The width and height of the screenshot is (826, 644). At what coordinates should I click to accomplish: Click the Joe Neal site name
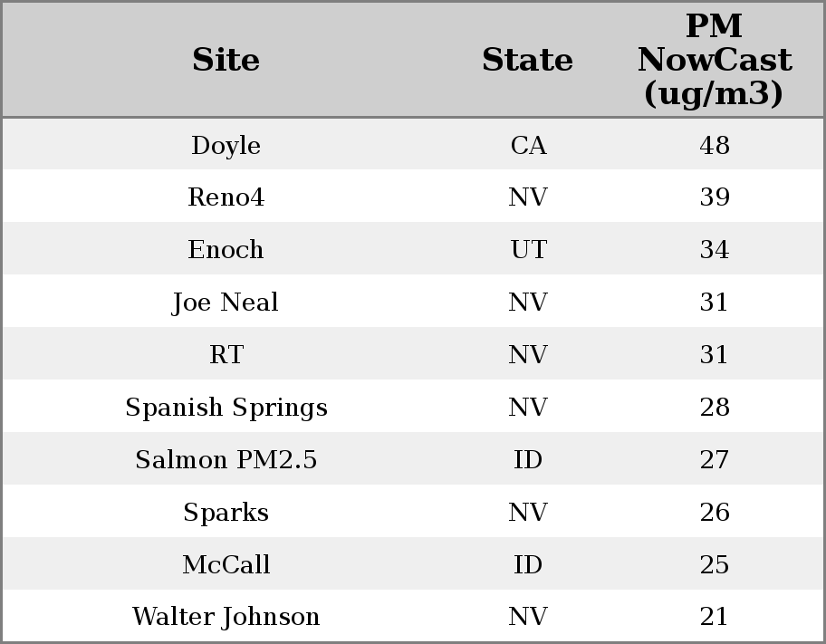point(226,303)
